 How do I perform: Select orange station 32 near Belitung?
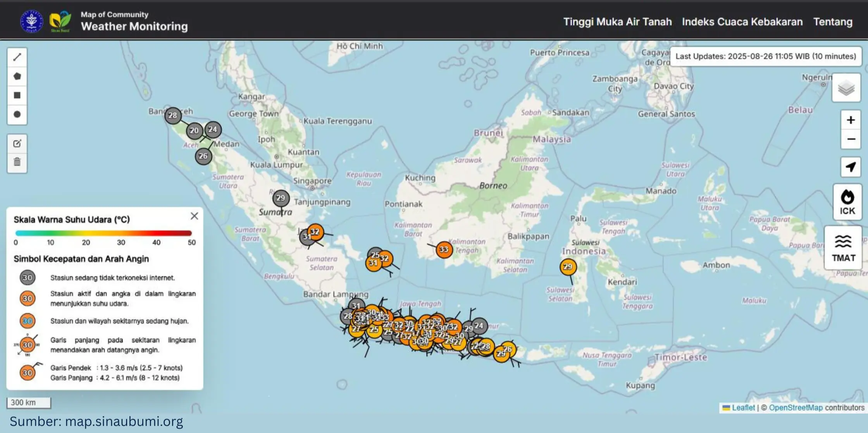[x=384, y=258]
